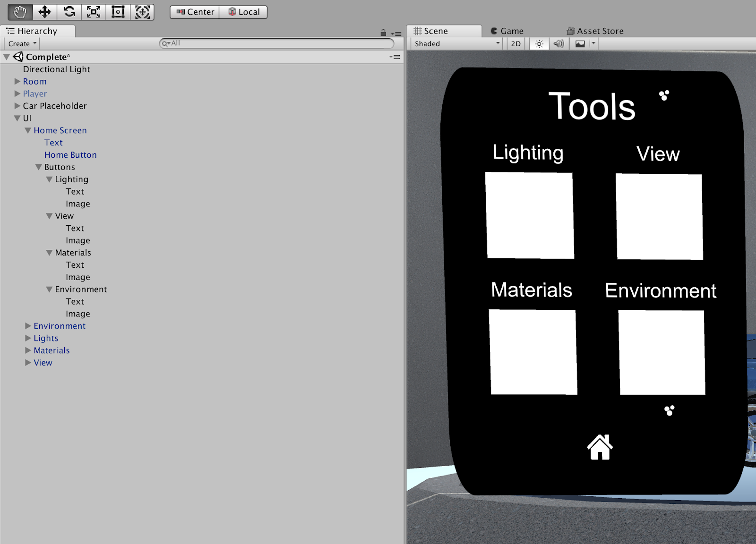Select the Complete* scene row
This screenshot has height=544, width=756.
pyautogui.click(x=202, y=57)
